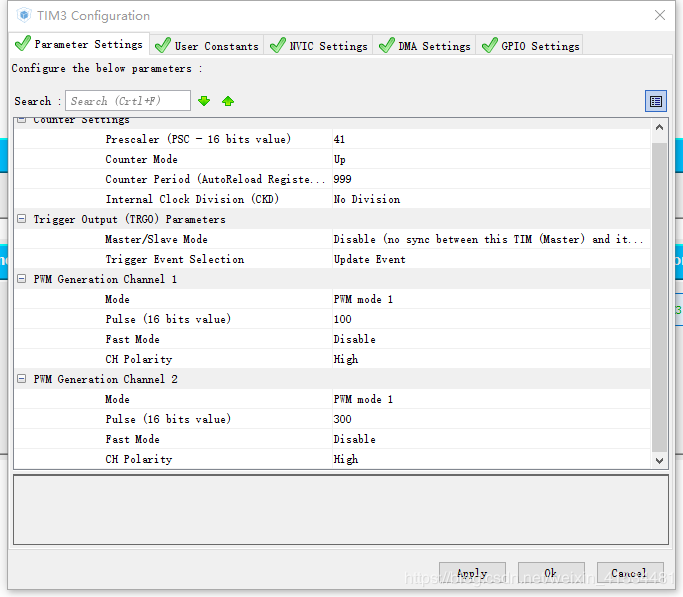Focus the Search (Crtl+F) field
The width and height of the screenshot is (683, 597).
point(128,101)
